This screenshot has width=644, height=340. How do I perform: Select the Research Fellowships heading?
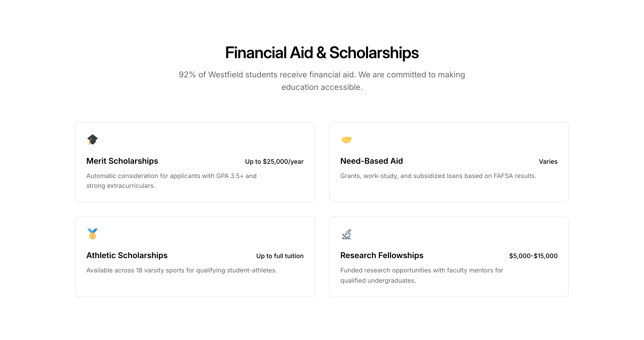(x=382, y=255)
